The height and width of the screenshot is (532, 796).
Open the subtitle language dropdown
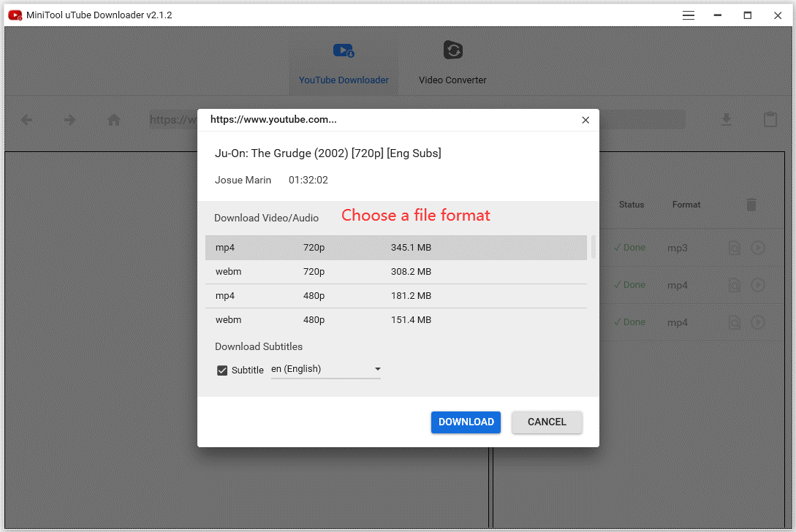tap(378, 369)
